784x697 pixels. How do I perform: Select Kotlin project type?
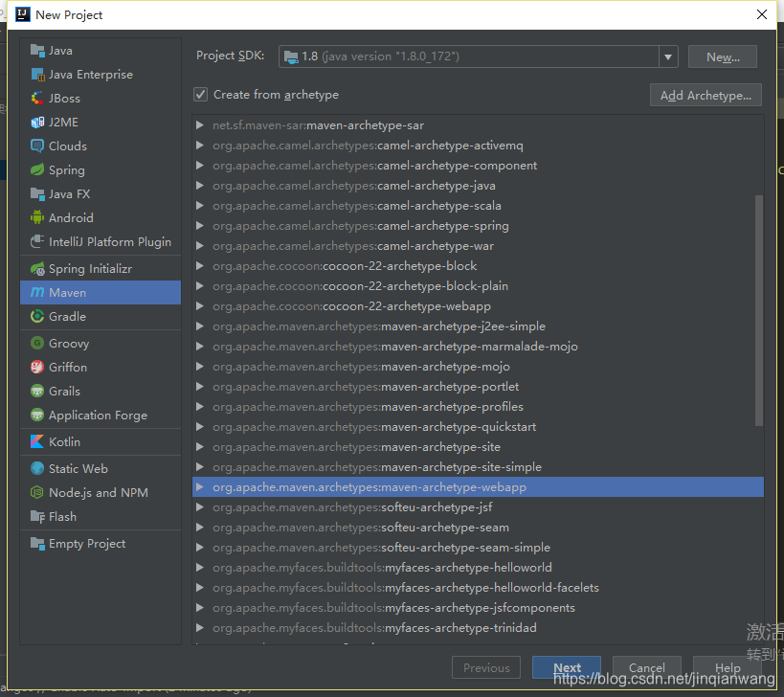(101, 442)
